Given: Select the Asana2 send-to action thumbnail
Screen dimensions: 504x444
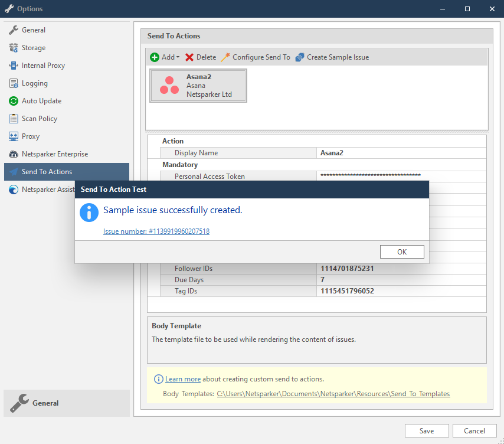Looking at the screenshot, I should pos(198,86).
